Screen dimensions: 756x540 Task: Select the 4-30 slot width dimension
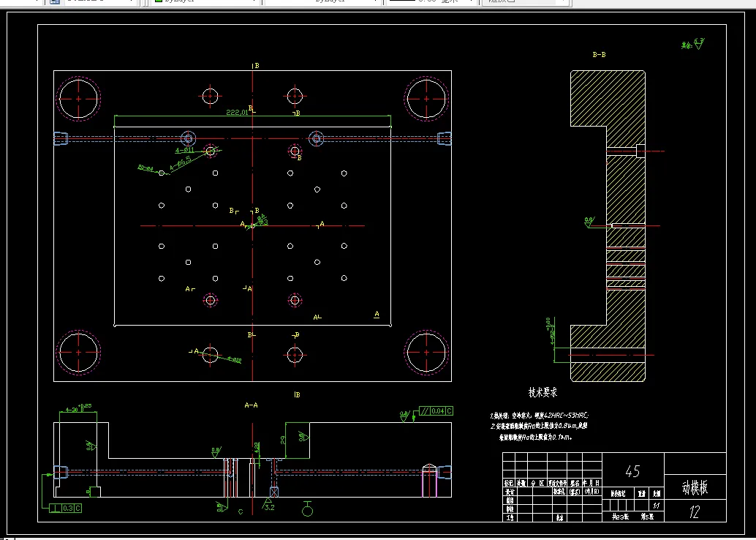point(78,408)
